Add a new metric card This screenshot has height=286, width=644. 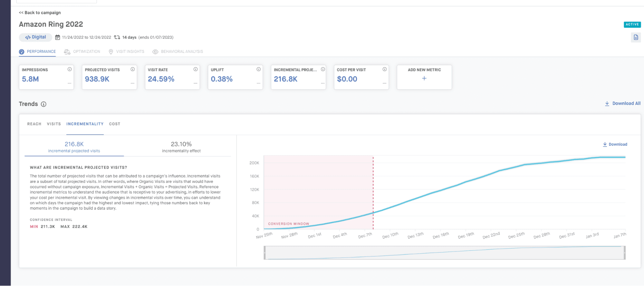pyautogui.click(x=424, y=77)
